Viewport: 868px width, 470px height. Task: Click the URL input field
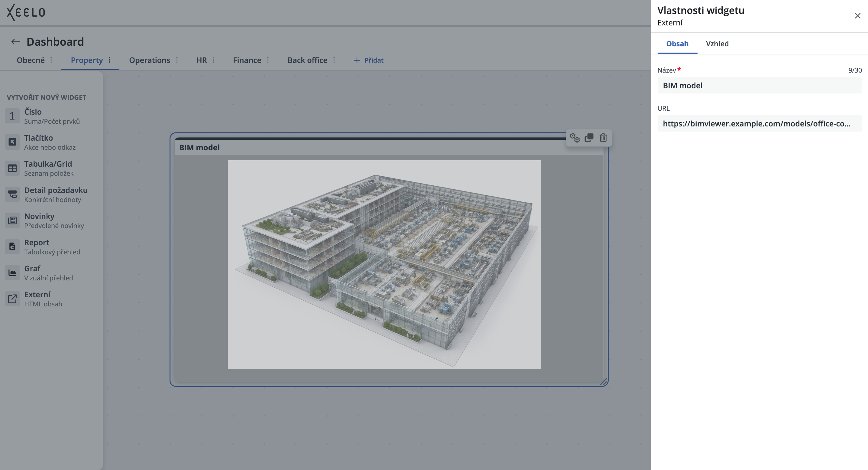click(759, 123)
